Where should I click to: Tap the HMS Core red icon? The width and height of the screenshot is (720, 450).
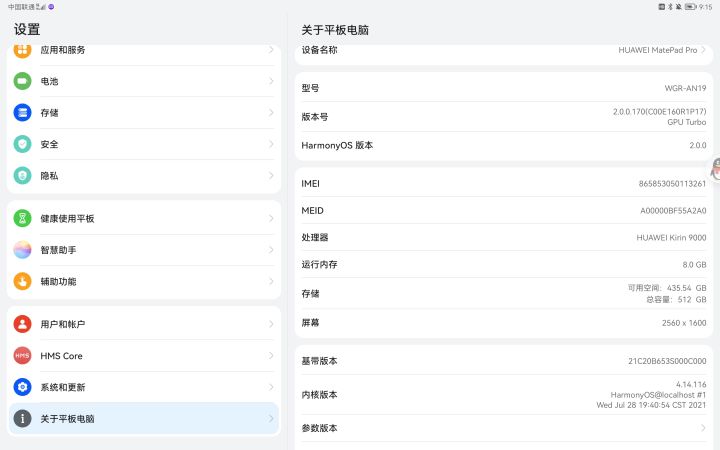coord(22,356)
